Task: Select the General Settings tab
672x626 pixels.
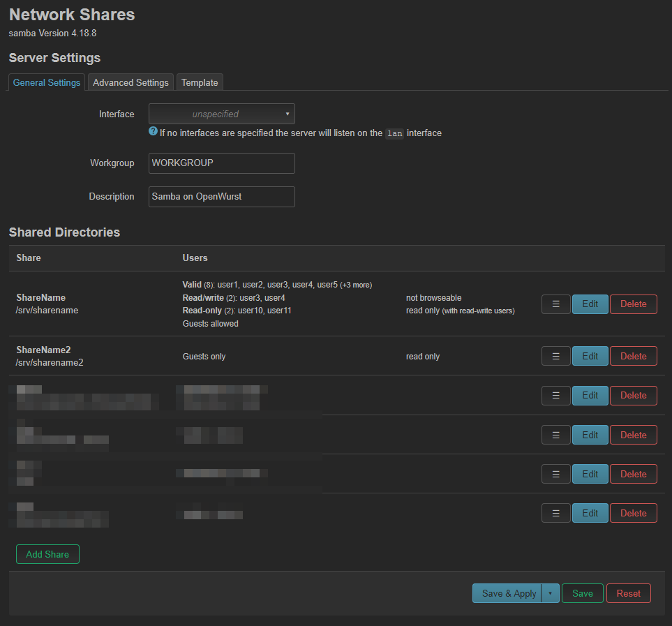Action: pos(47,82)
